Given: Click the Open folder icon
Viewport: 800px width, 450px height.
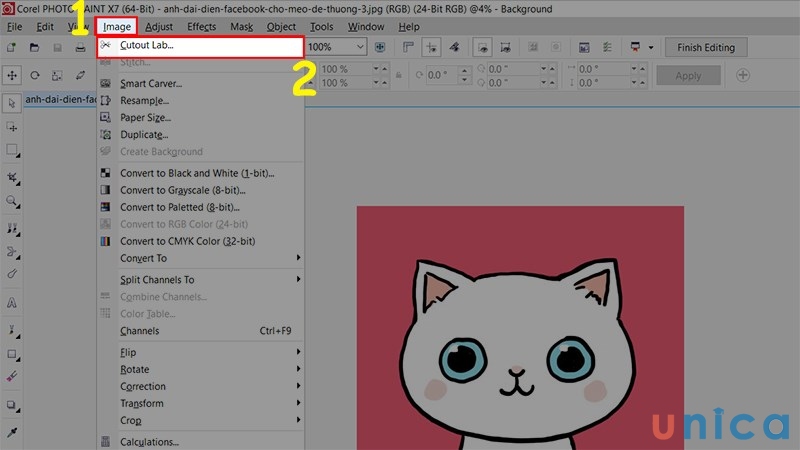Looking at the screenshot, I should (34, 47).
